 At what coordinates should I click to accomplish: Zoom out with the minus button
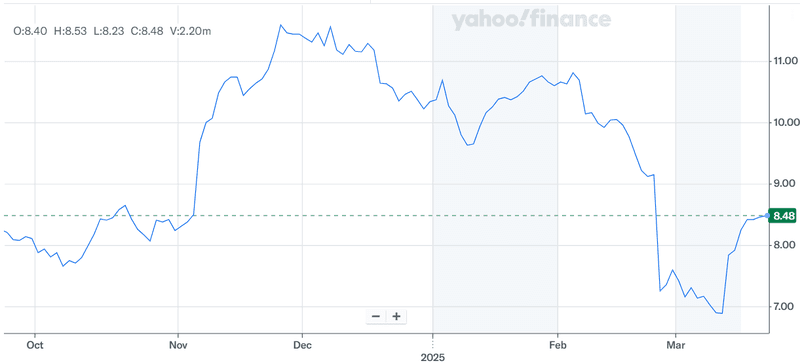pos(376,316)
